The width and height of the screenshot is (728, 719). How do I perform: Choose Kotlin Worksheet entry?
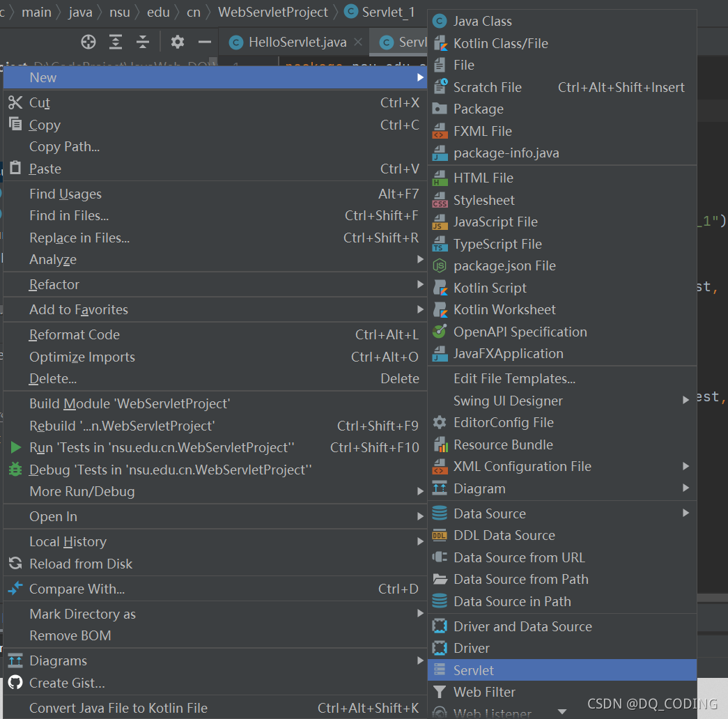pyautogui.click(x=562, y=309)
